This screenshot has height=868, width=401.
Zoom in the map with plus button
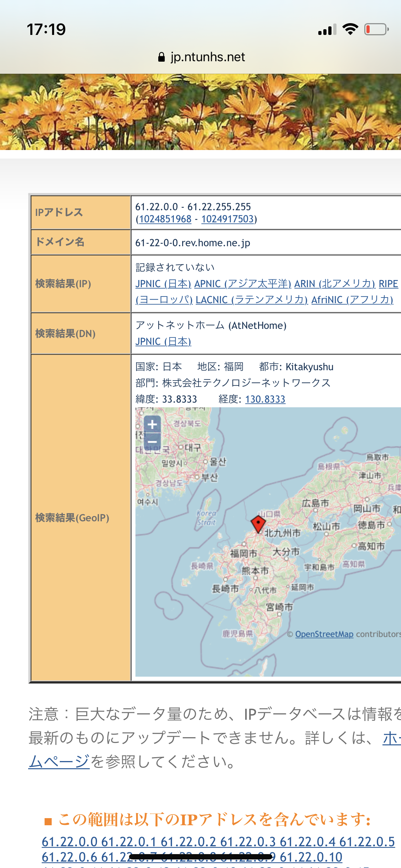tap(152, 424)
